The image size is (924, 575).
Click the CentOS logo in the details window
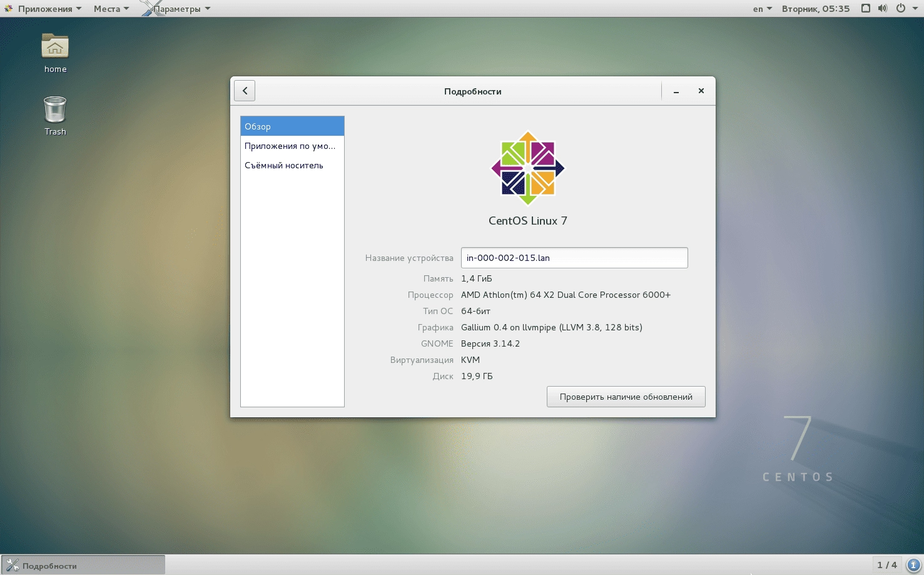point(527,168)
